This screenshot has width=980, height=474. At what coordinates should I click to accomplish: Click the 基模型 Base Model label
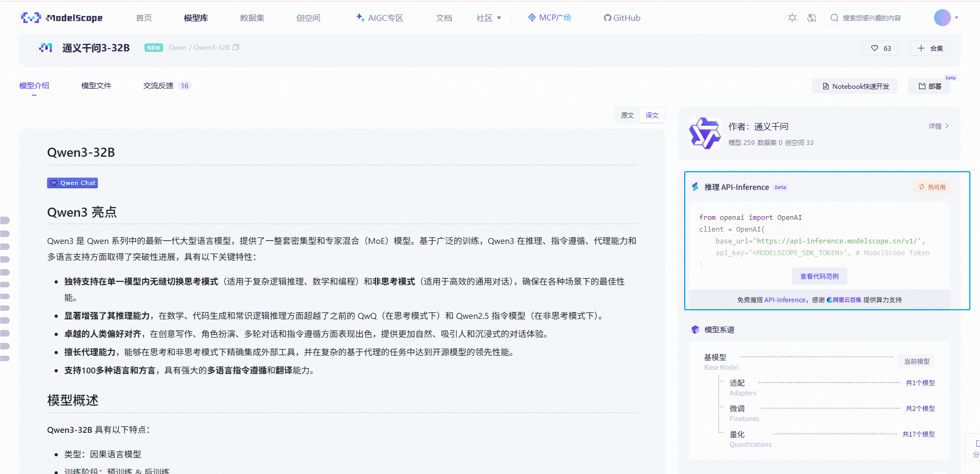[721, 362]
